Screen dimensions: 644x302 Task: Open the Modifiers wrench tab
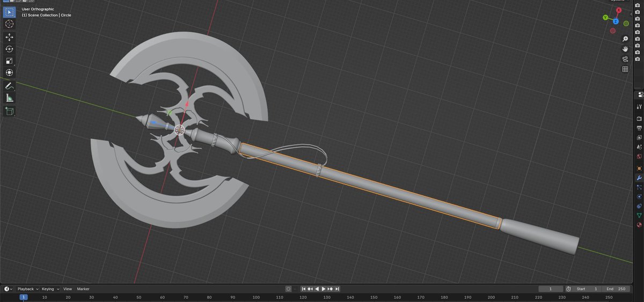[639, 178]
